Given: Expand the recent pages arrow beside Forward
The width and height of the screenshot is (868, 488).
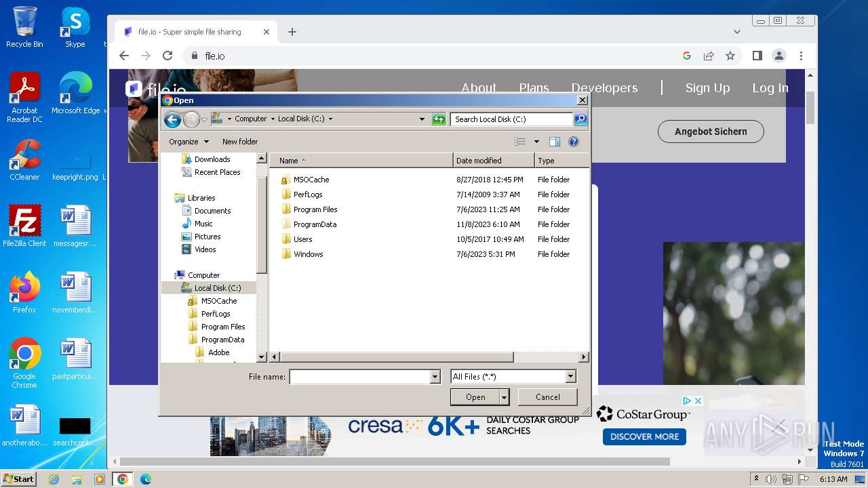Looking at the screenshot, I should 204,120.
